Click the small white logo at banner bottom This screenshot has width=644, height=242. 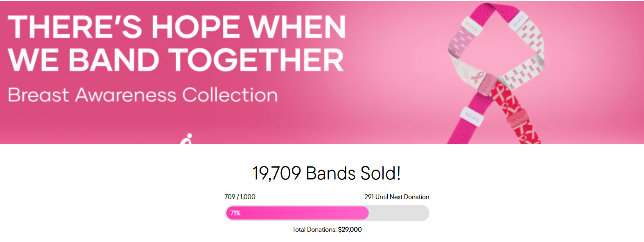(187, 139)
